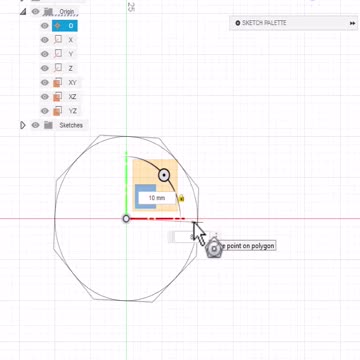
Task: Toggle visibility of the Y axis
Action: (x=45, y=54)
